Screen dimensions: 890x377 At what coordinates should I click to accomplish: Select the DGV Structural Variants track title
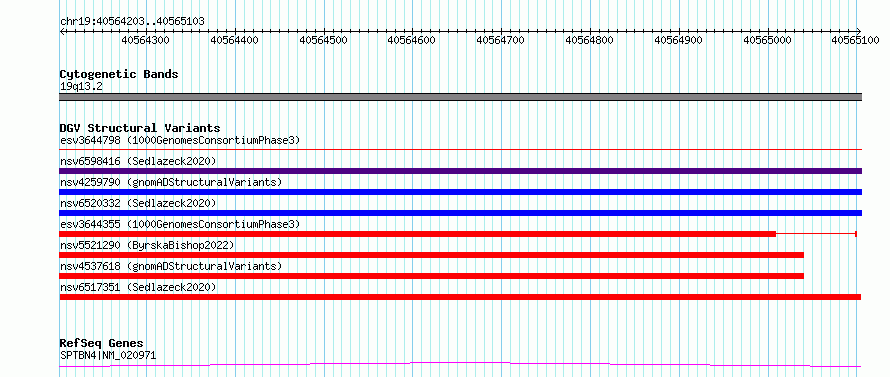(x=140, y=128)
